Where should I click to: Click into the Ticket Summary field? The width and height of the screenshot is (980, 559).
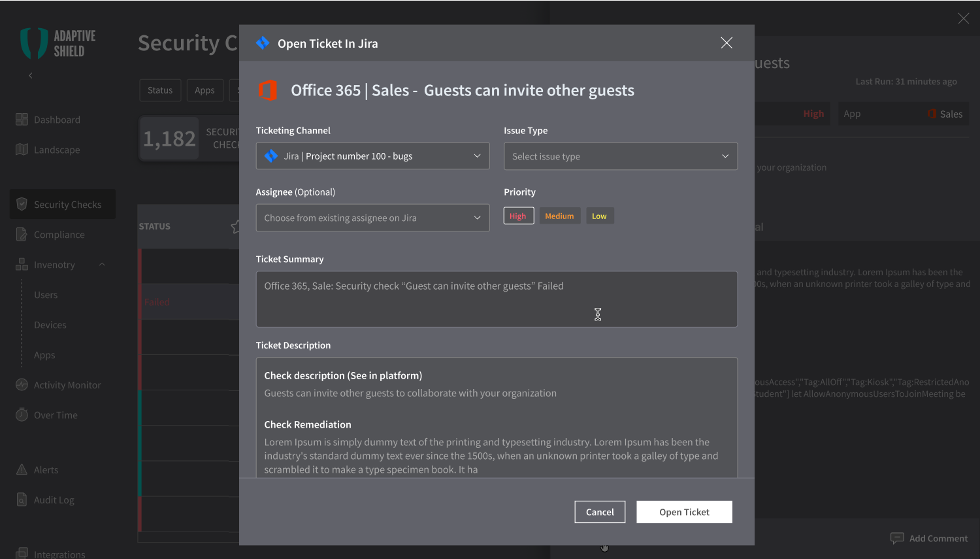click(497, 299)
